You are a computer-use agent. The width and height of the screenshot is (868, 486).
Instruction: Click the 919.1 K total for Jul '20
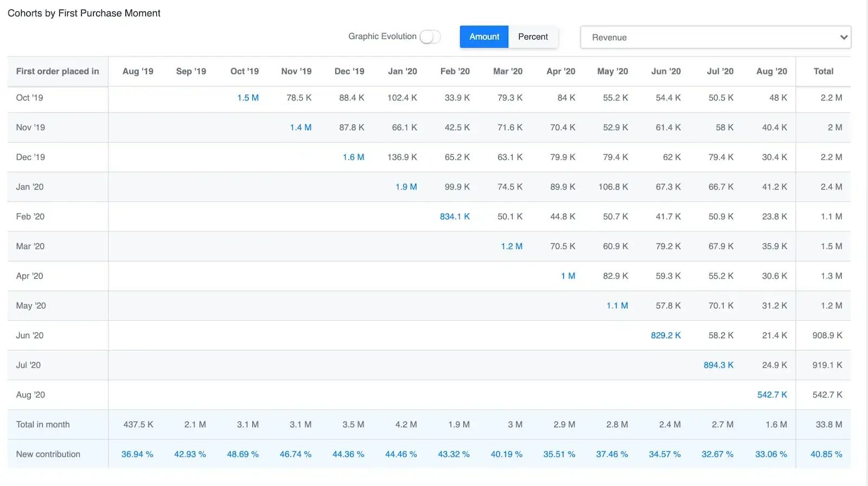pyautogui.click(x=827, y=365)
